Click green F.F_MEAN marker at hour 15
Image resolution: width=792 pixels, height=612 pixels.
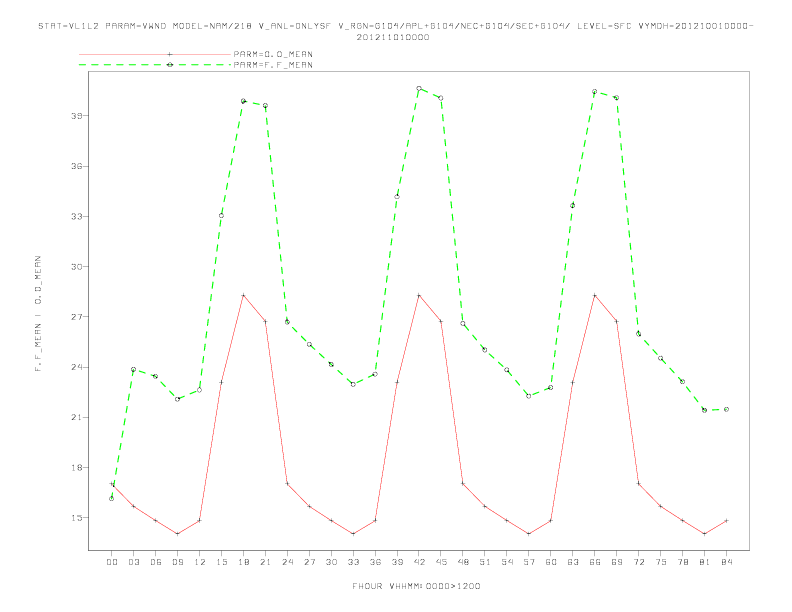click(221, 216)
